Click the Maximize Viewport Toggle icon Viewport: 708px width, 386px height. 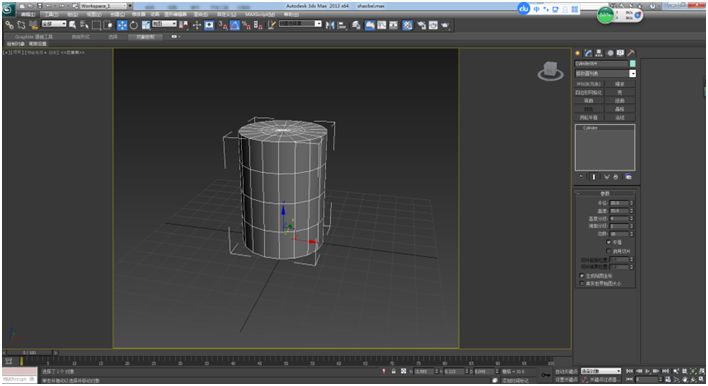[x=701, y=379]
